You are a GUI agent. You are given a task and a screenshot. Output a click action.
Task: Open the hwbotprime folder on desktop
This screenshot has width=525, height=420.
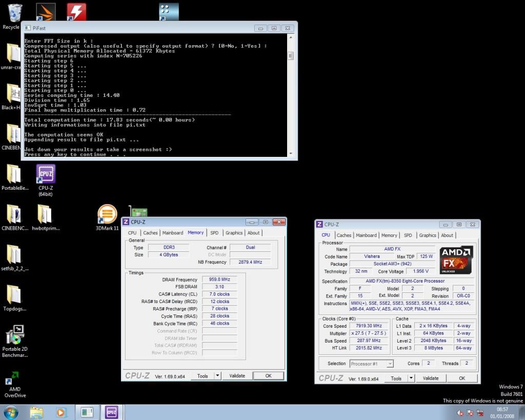pyautogui.click(x=45, y=214)
